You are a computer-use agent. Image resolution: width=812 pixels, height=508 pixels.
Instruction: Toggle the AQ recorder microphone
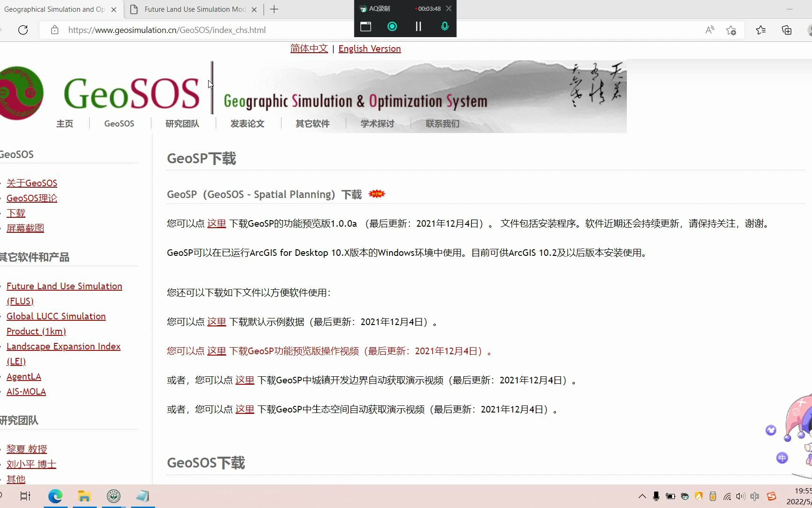pyautogui.click(x=445, y=26)
